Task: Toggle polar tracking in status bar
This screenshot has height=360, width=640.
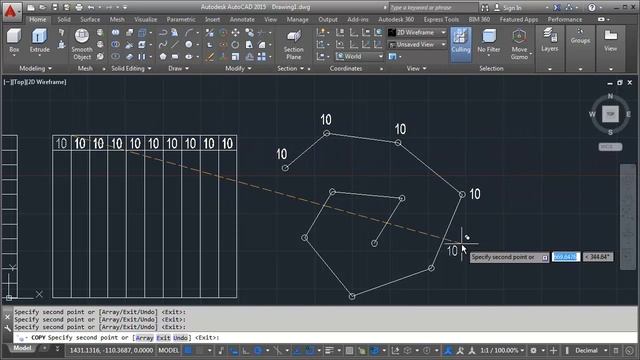Action: click(x=258, y=350)
